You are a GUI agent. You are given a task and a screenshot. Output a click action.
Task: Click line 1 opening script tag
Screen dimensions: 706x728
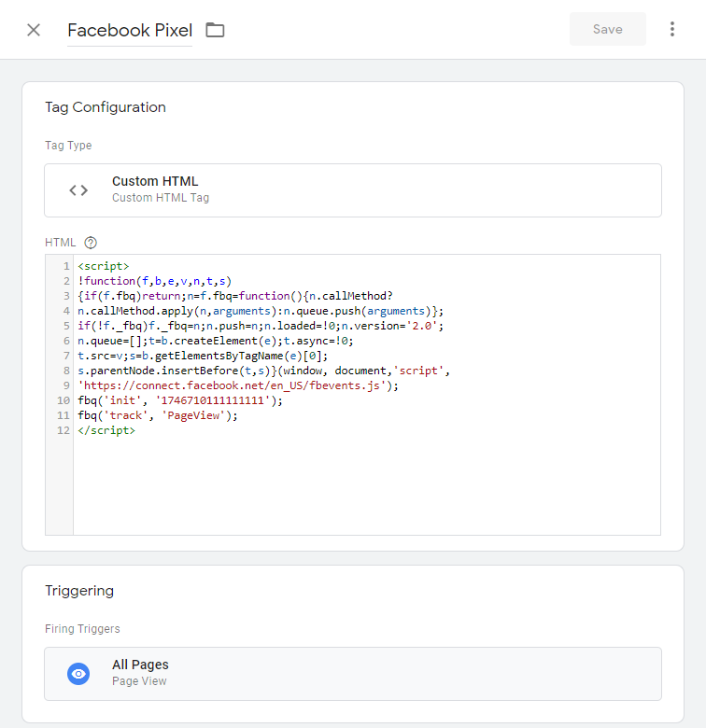103,267
